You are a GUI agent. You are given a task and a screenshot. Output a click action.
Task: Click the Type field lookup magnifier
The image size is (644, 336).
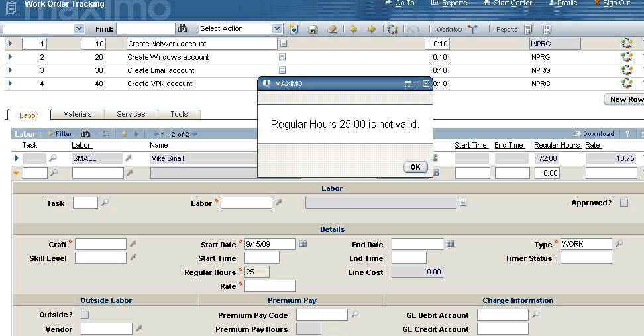coord(619,244)
